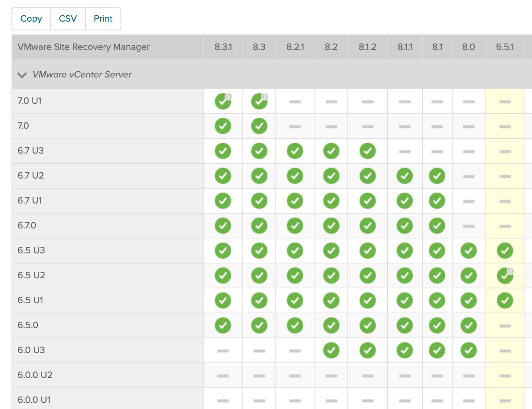Click the 8.2.1 column header
This screenshot has width=532, height=409.
pos(295,47)
